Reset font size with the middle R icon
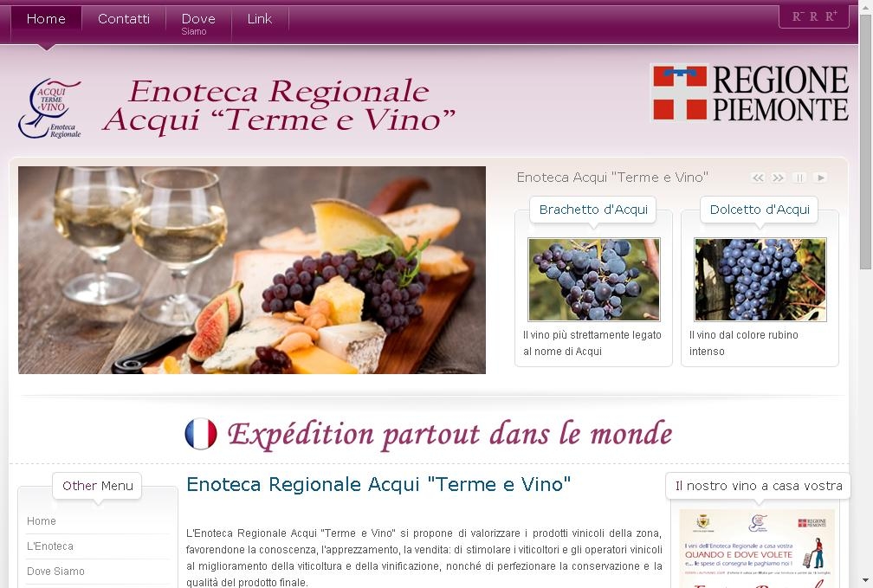Viewport: 873px width, 588px height. point(813,16)
